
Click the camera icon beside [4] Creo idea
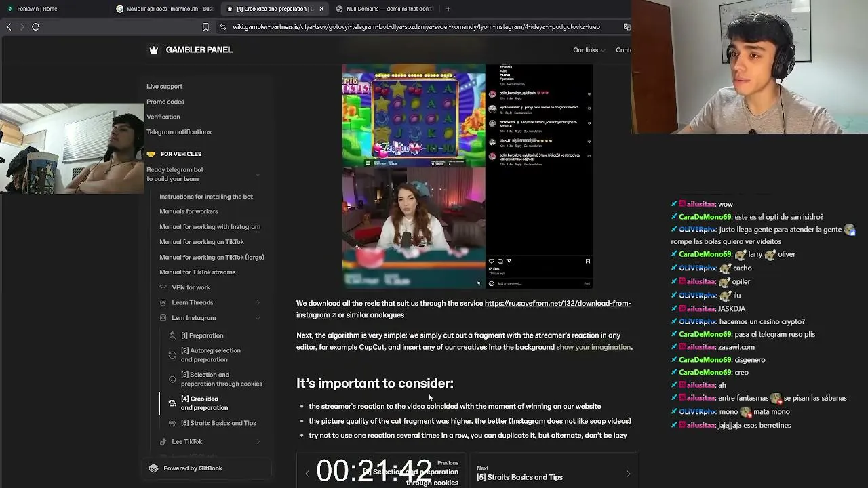pyautogui.click(x=172, y=403)
